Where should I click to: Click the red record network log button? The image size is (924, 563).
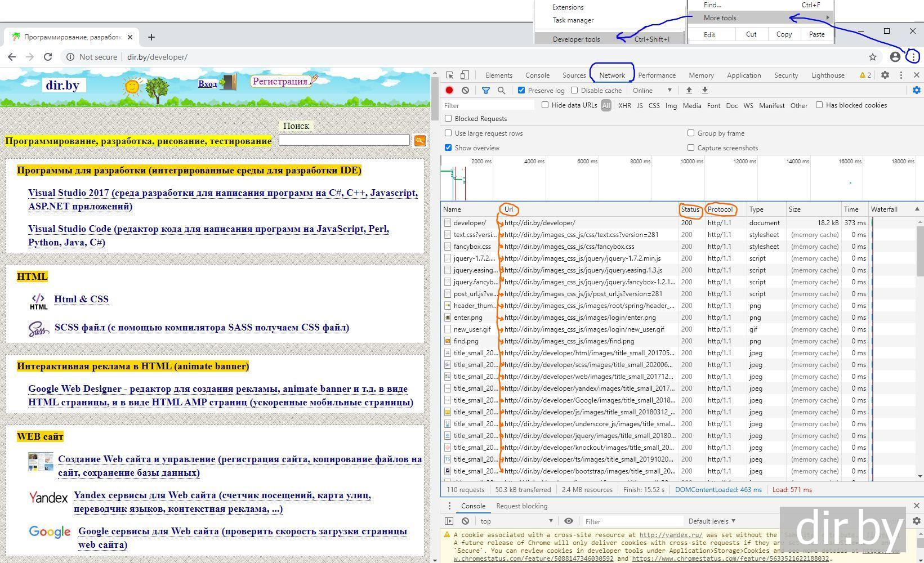[x=449, y=90]
